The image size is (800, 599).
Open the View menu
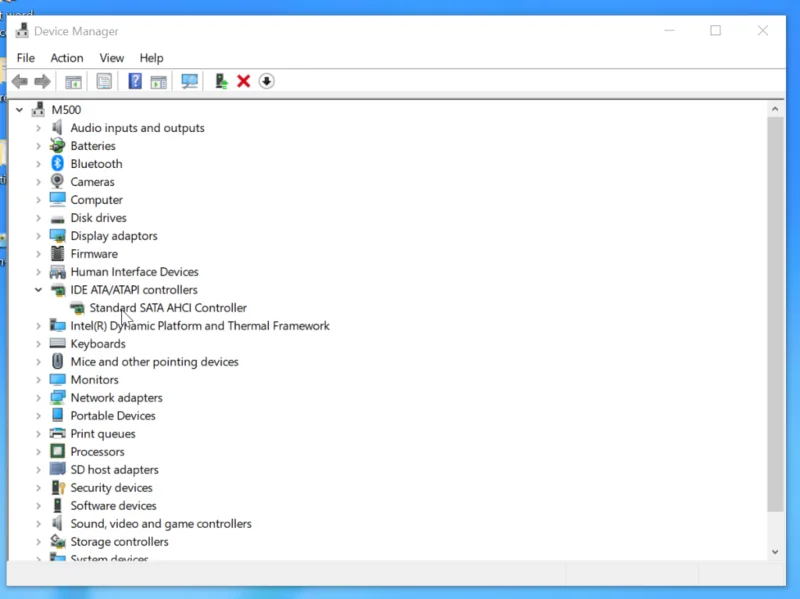coord(112,58)
